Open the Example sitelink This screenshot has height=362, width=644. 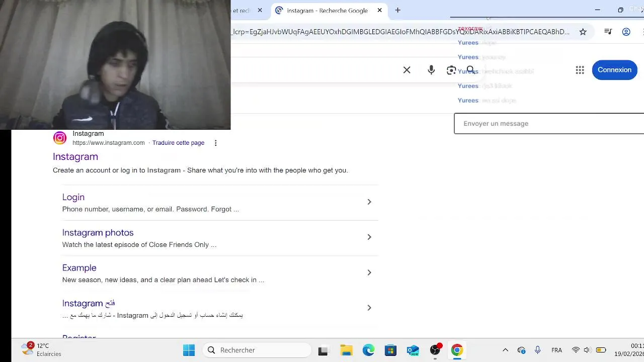point(79,267)
